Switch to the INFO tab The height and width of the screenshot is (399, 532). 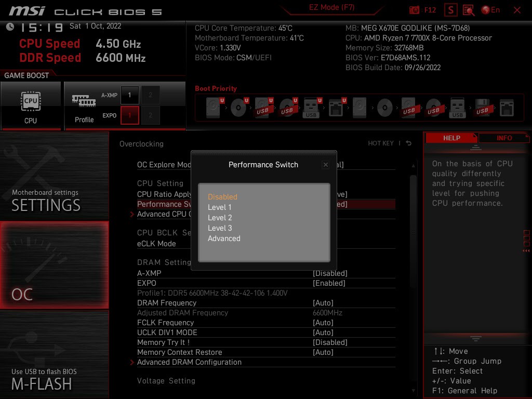pyautogui.click(x=504, y=138)
